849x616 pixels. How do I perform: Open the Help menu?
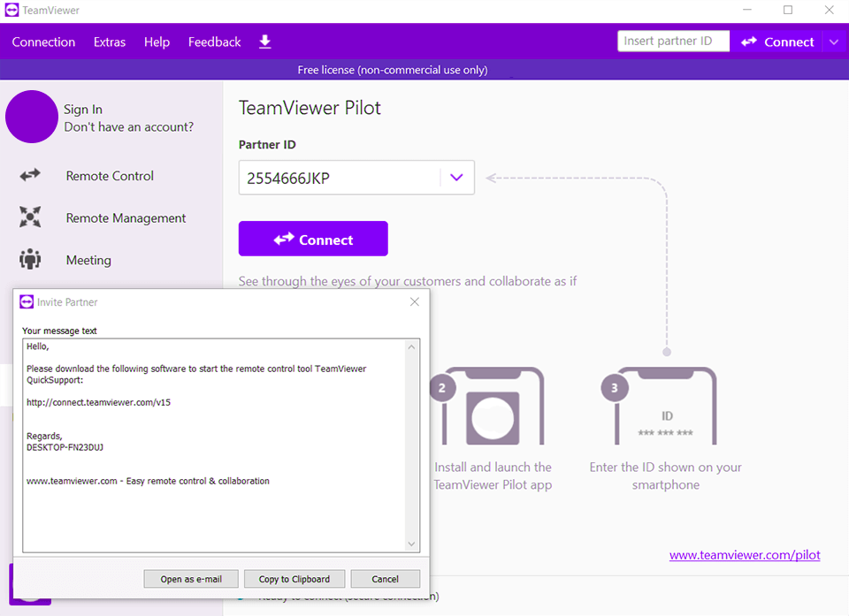click(157, 42)
